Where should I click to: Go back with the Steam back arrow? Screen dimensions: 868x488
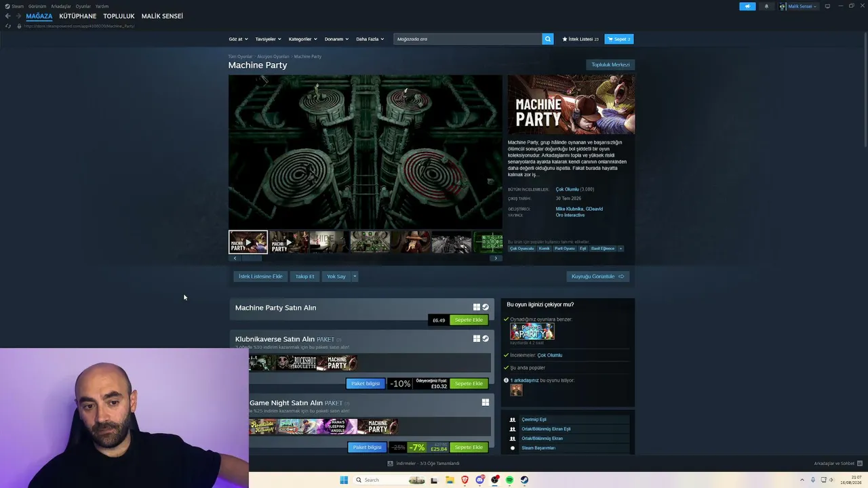[x=8, y=16]
